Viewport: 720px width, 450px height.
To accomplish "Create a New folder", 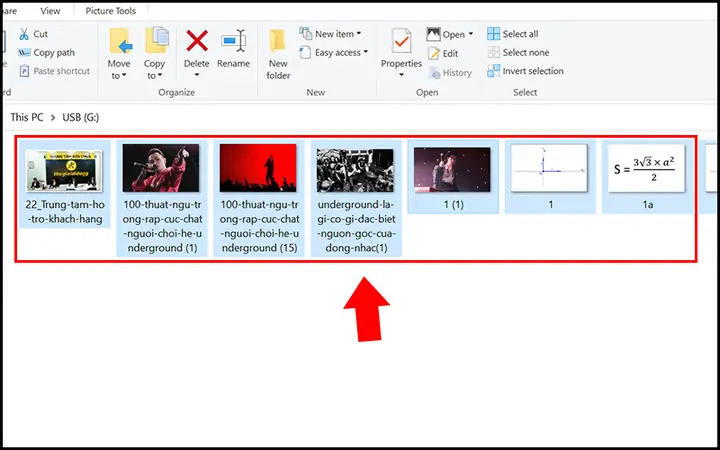I will (x=278, y=55).
